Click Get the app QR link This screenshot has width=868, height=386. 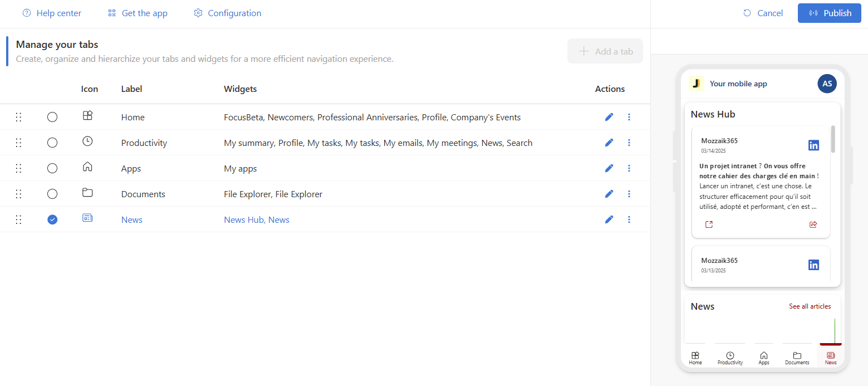(x=138, y=13)
